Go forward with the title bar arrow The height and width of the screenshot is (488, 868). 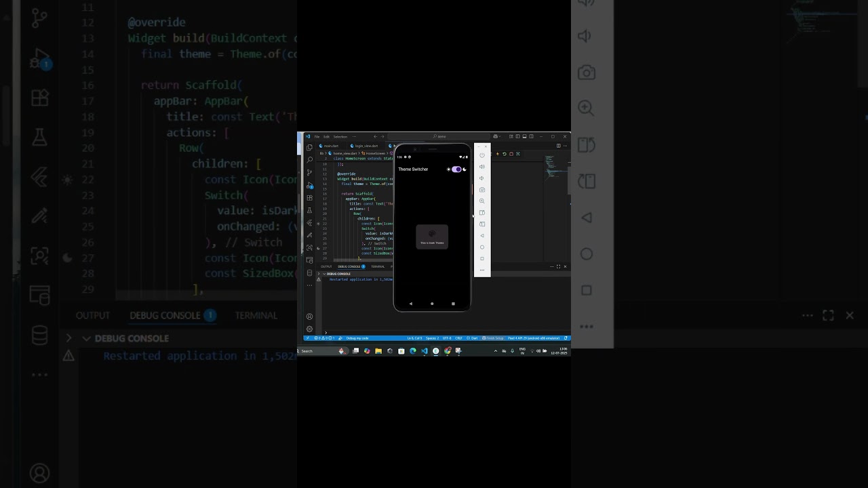click(382, 136)
